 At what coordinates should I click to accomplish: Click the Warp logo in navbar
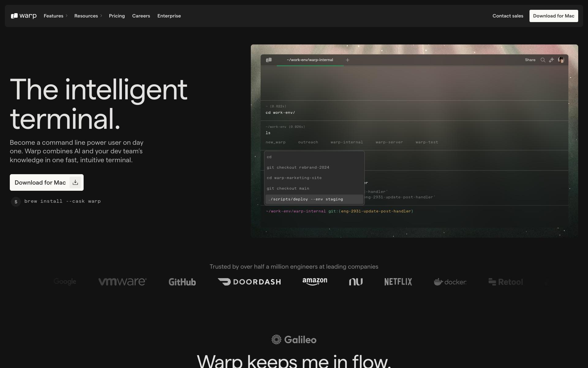coord(24,16)
